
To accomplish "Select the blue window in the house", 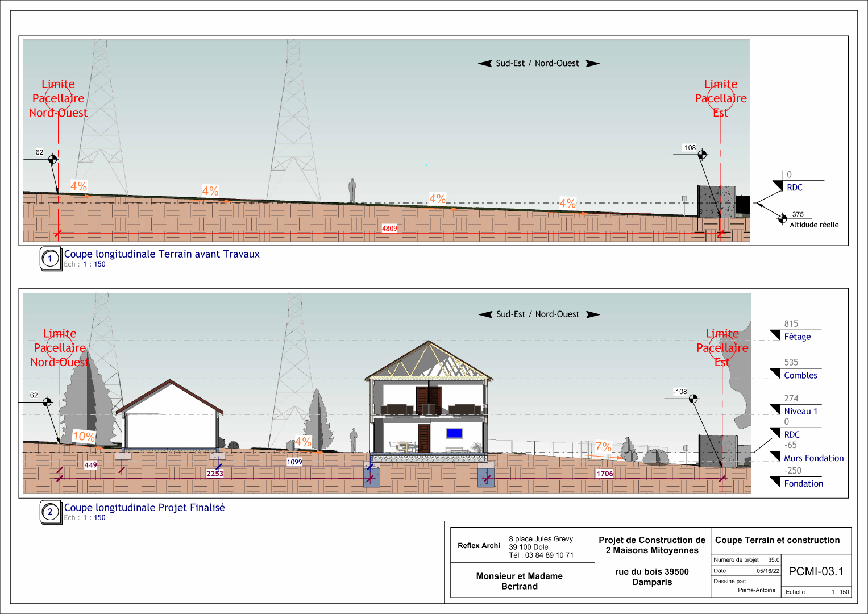I will tap(454, 433).
